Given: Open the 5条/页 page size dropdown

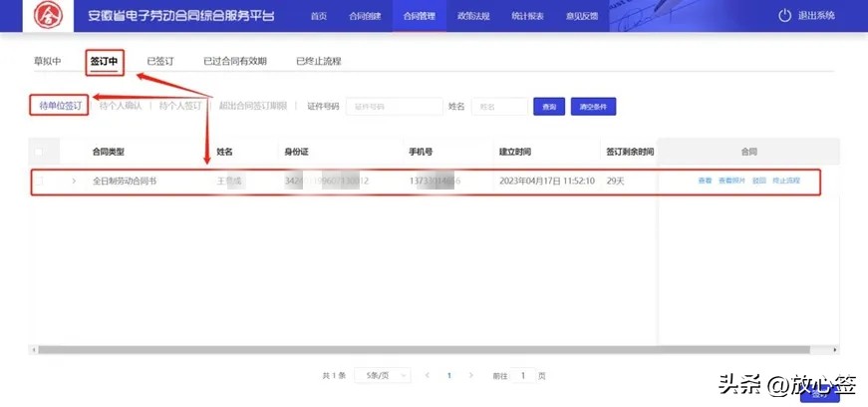Looking at the screenshot, I should [x=382, y=375].
